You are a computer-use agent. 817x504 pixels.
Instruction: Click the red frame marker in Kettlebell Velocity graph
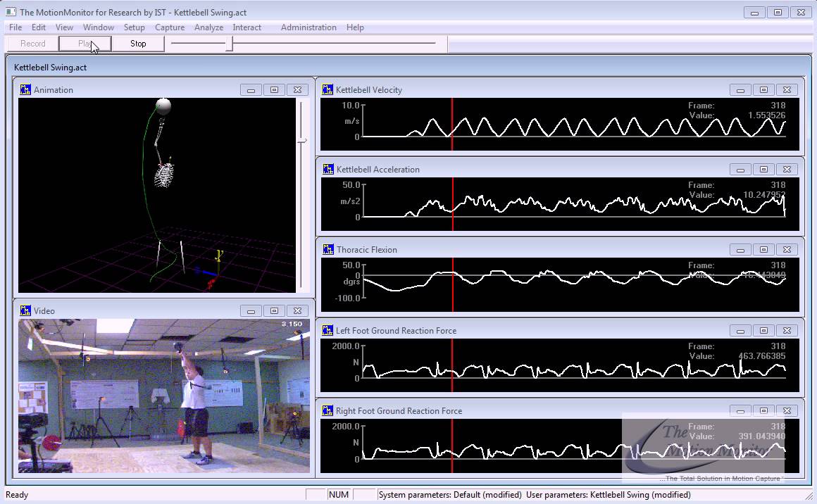tap(452, 125)
